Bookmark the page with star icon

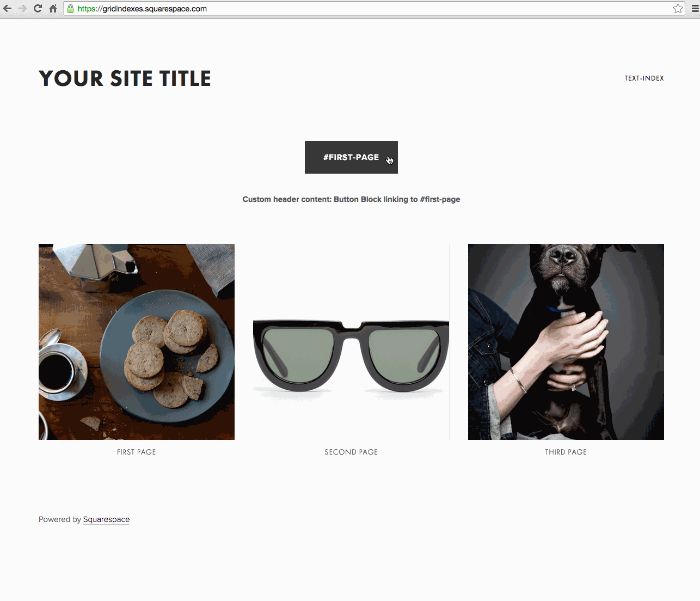678,9
